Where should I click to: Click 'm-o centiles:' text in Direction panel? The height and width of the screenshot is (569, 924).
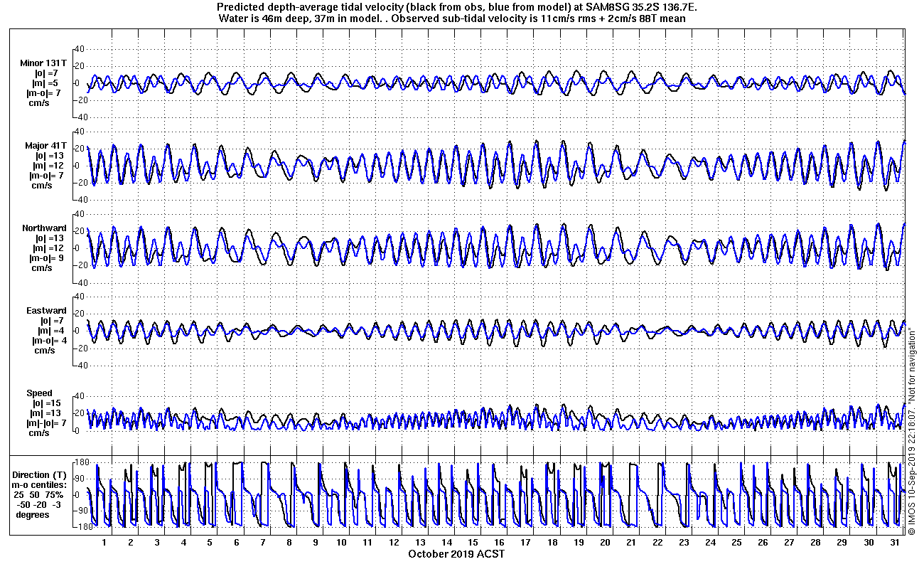coord(40,485)
